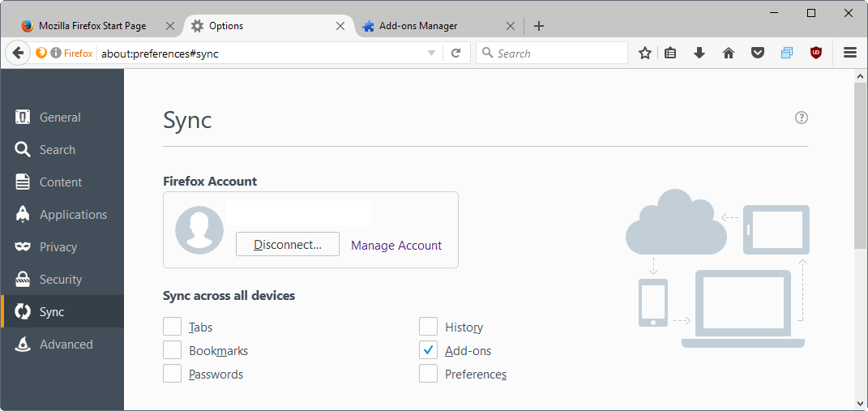Click the scrollbar down arrow
This screenshot has width=868, height=411.
coord(860,403)
